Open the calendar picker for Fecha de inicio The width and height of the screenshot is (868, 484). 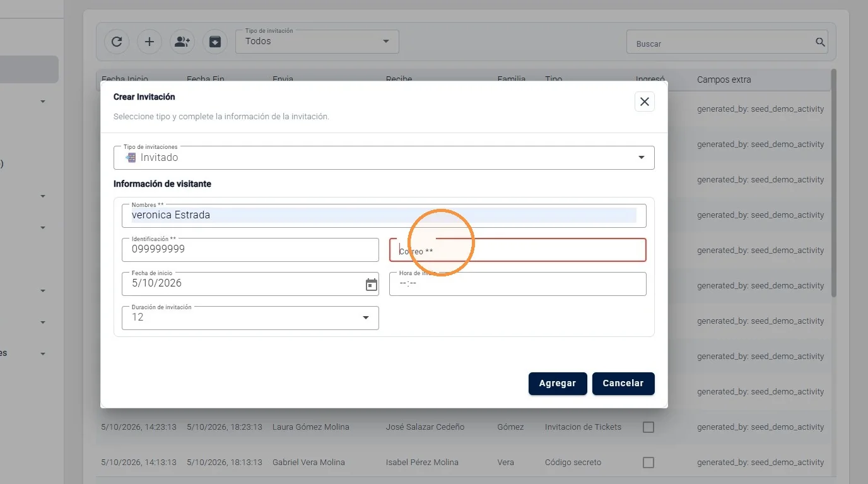(x=372, y=285)
